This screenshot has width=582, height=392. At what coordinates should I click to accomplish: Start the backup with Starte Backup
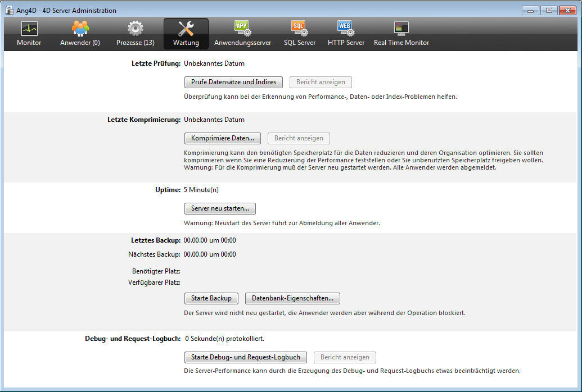pos(211,298)
